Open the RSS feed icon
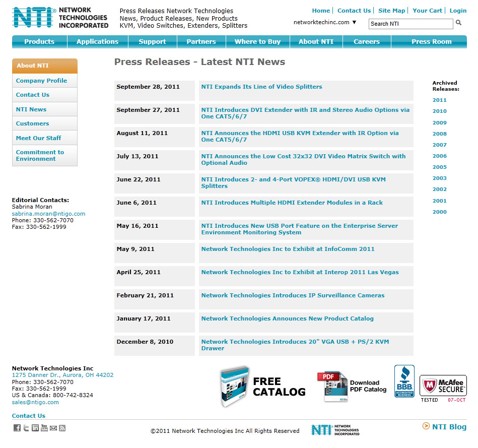The width and height of the screenshot is (478, 448). tap(62, 428)
